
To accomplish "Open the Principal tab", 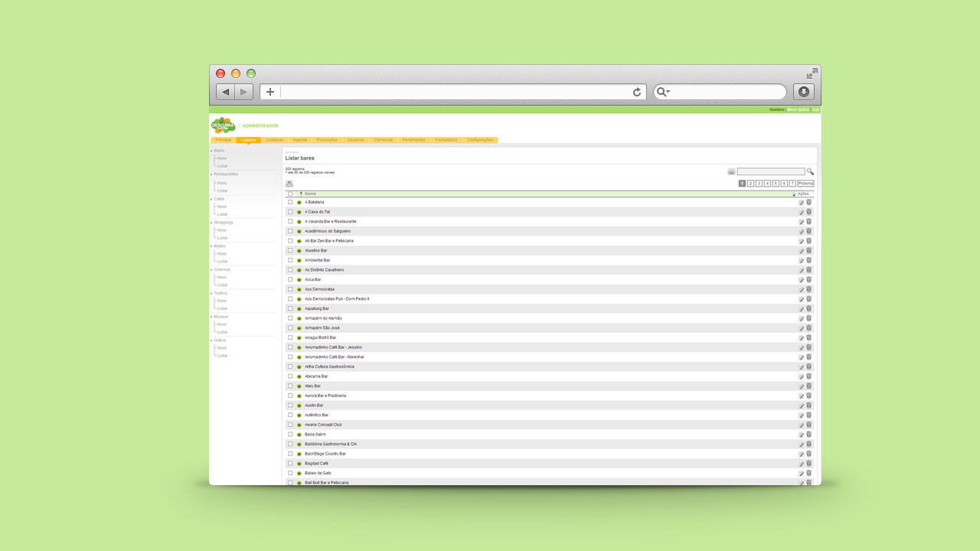I will point(223,140).
